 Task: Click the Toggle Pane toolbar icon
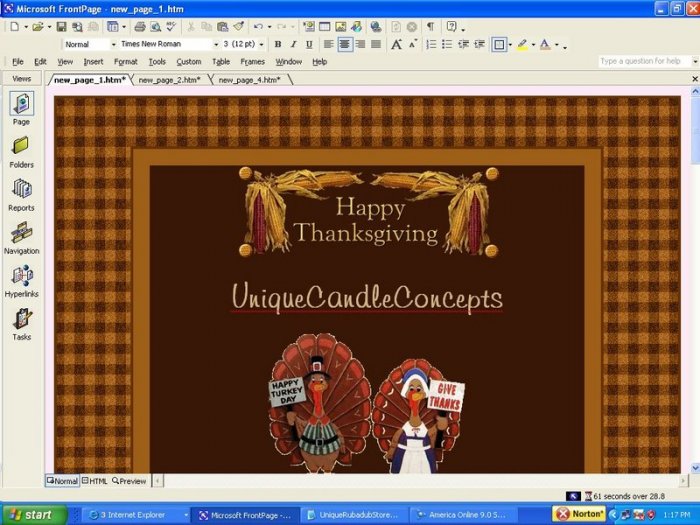pos(112,27)
